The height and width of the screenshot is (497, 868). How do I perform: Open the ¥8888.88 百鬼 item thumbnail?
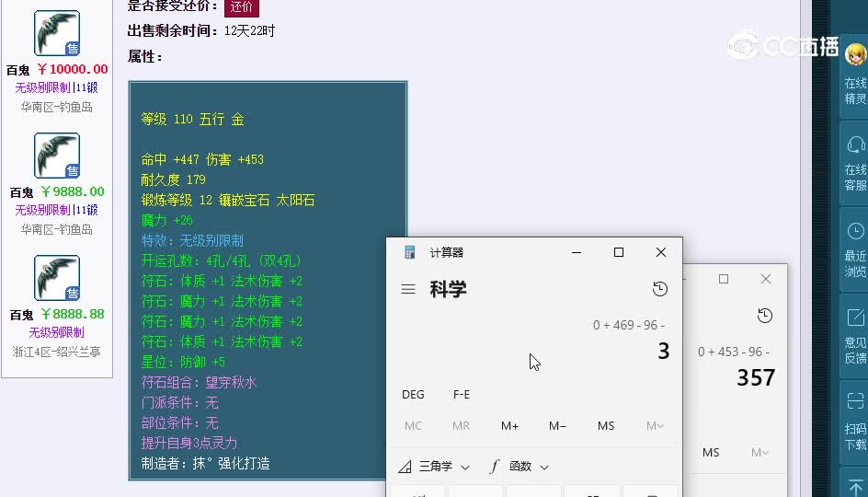click(x=57, y=278)
